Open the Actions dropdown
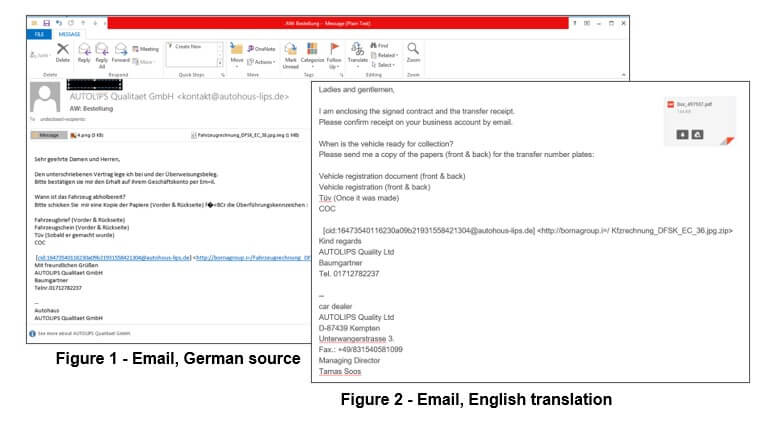782x435 pixels. 261,62
